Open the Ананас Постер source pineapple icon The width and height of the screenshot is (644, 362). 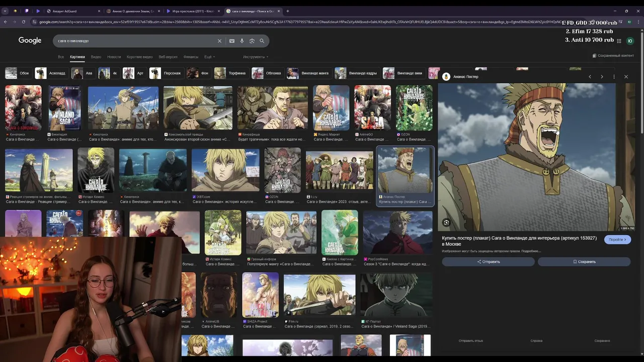[446, 76]
